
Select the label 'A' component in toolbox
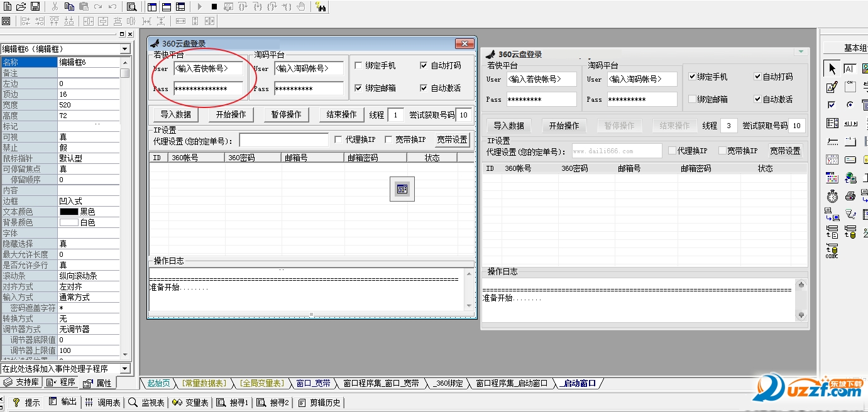click(x=849, y=69)
